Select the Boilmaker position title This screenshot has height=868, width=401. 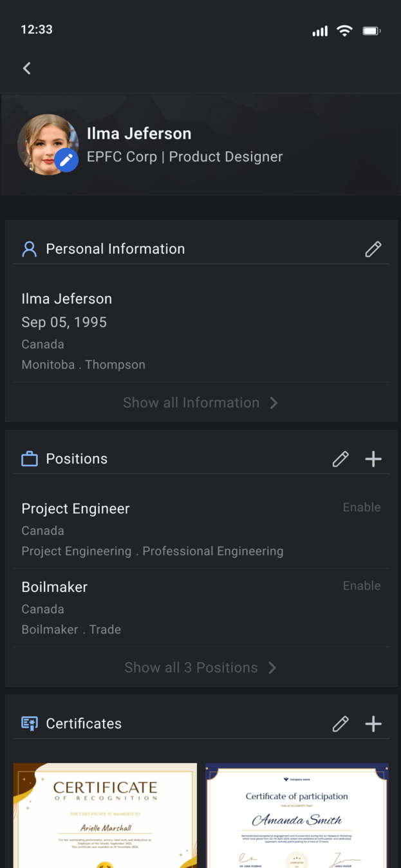click(x=55, y=587)
